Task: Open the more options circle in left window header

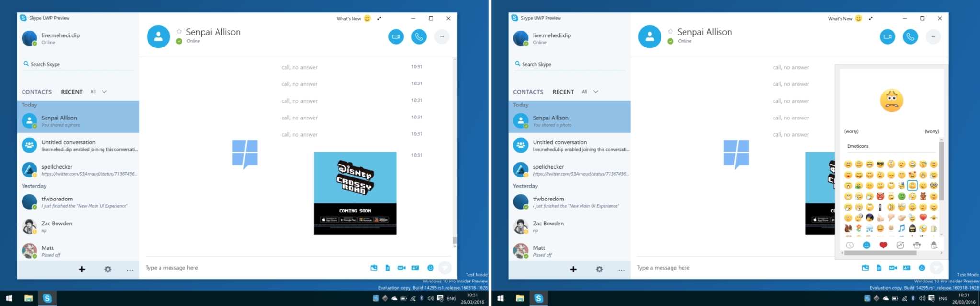Action: click(442, 36)
